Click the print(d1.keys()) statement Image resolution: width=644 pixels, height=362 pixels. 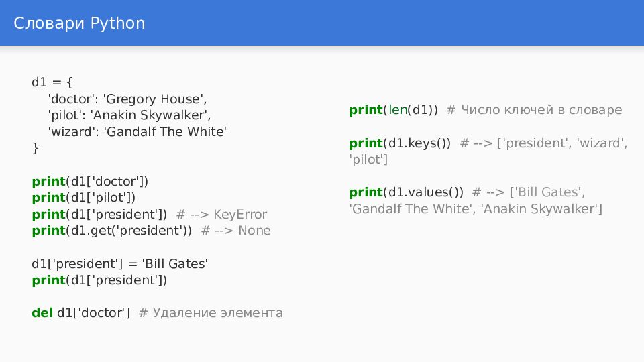coord(400,143)
